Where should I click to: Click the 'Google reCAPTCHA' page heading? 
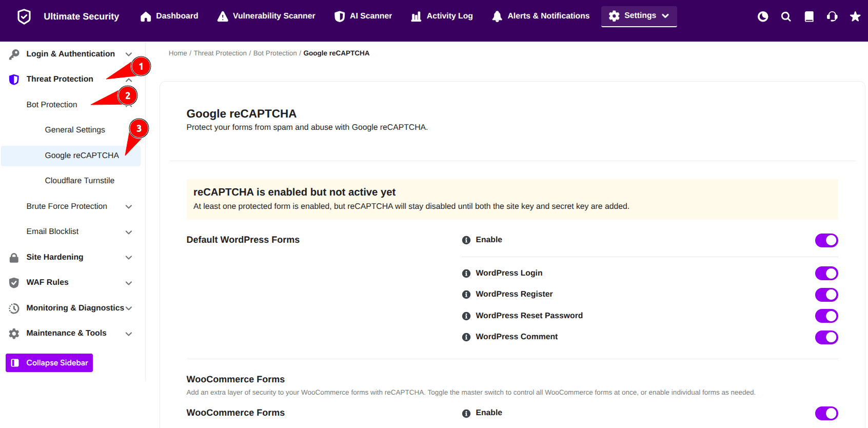coord(242,114)
